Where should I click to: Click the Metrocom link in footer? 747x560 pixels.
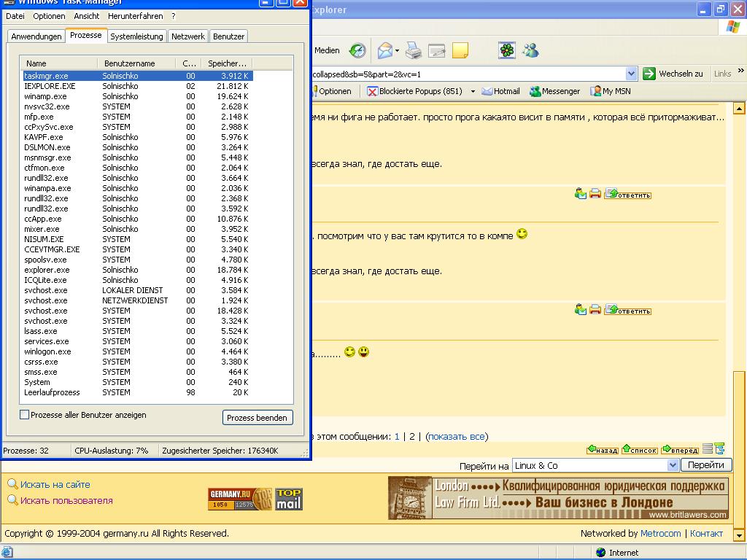click(660, 534)
